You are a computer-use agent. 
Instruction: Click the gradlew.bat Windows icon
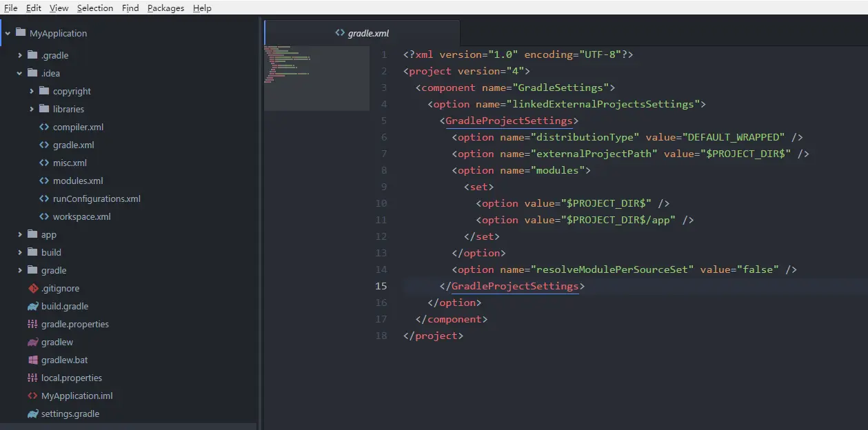tap(32, 360)
